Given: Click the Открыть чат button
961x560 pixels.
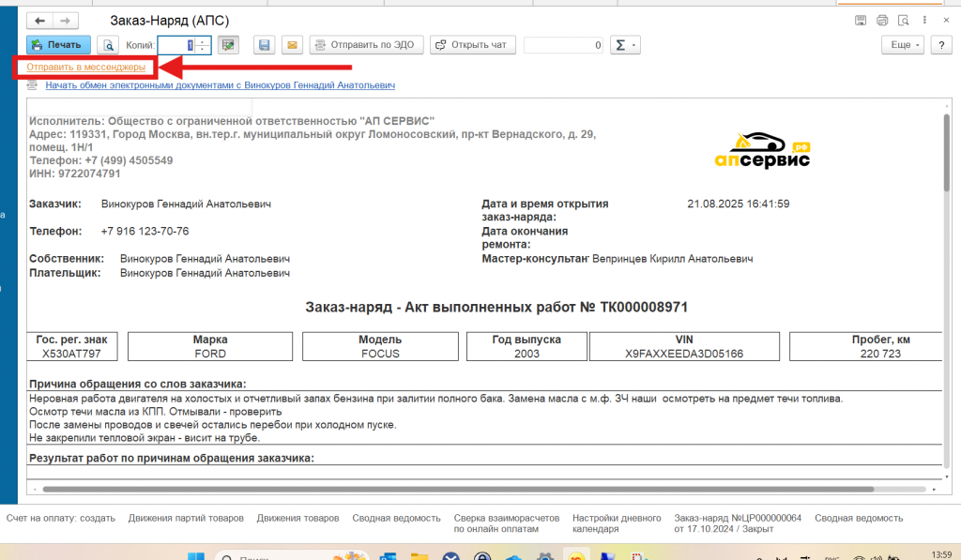Looking at the screenshot, I should [x=473, y=45].
